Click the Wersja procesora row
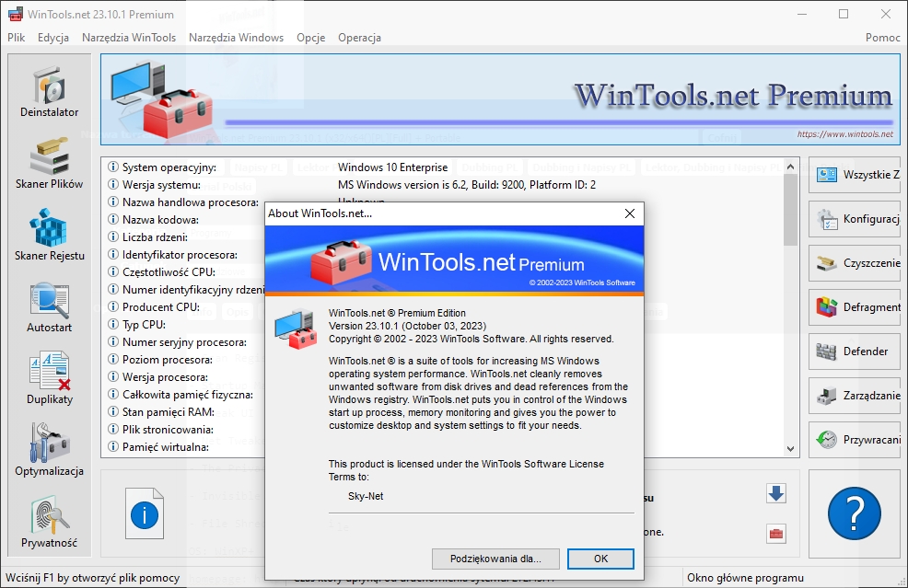This screenshot has height=588, width=908. pyautogui.click(x=165, y=376)
